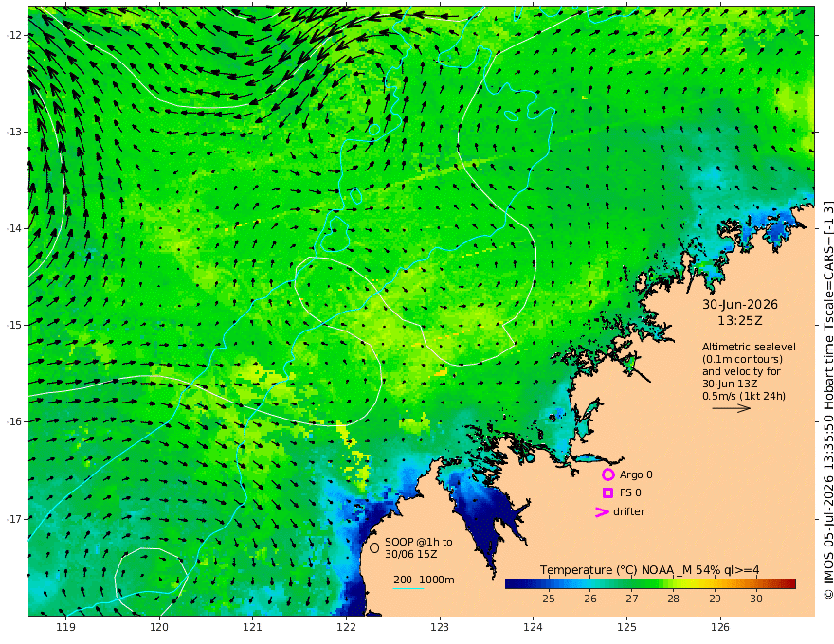This screenshot has width=834, height=644.
Task: Click latitude axis label -14
Action: pos(14,228)
